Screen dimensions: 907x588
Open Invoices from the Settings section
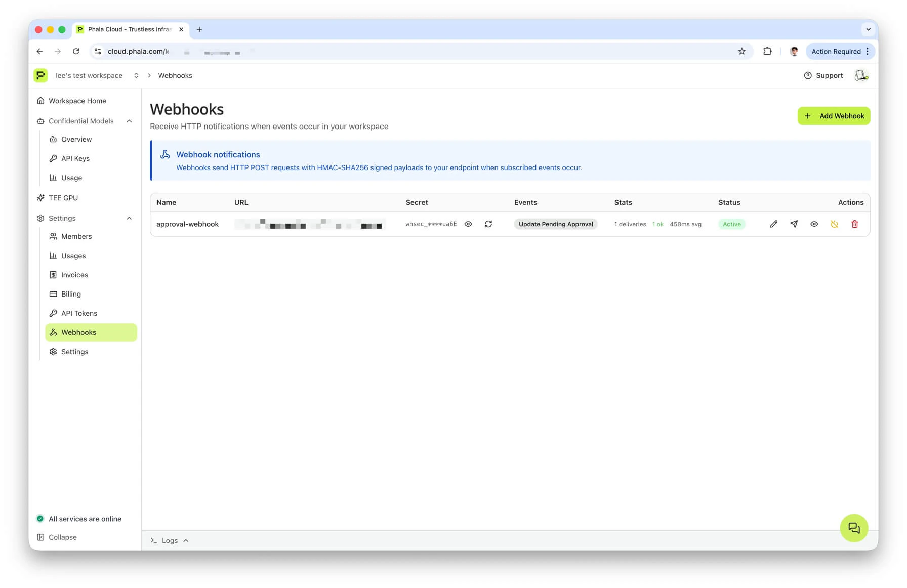tap(74, 275)
